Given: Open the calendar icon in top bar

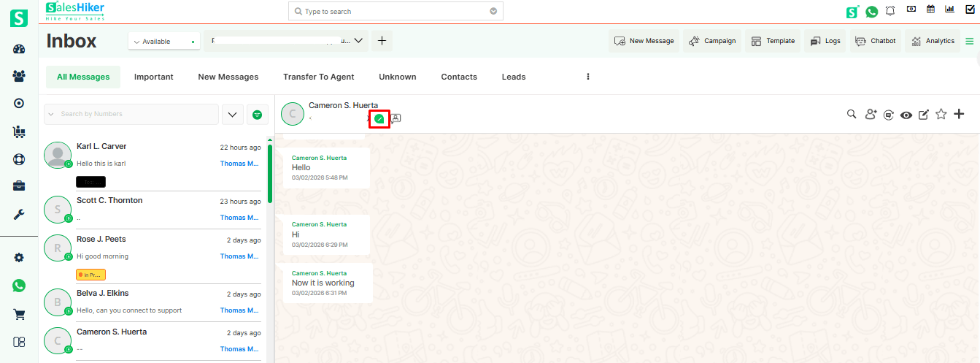Looking at the screenshot, I should [x=930, y=9].
